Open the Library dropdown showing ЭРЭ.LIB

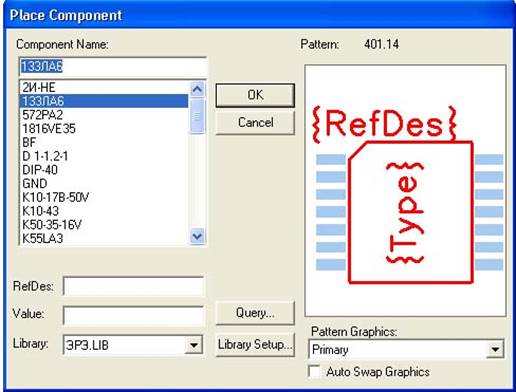click(194, 345)
